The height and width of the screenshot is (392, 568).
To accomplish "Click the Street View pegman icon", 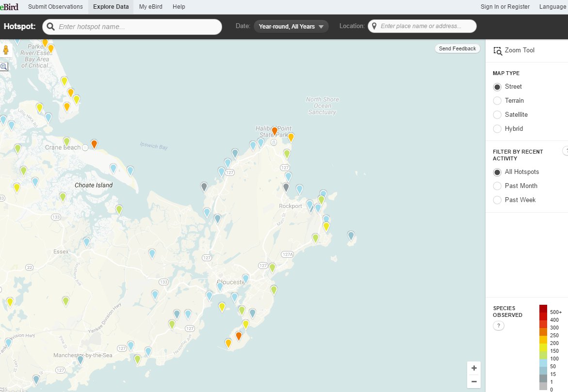I will (x=6, y=50).
